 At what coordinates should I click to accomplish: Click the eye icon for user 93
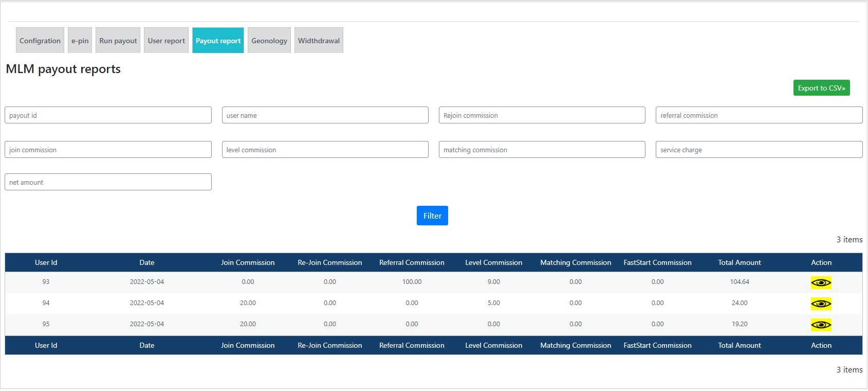point(821,282)
